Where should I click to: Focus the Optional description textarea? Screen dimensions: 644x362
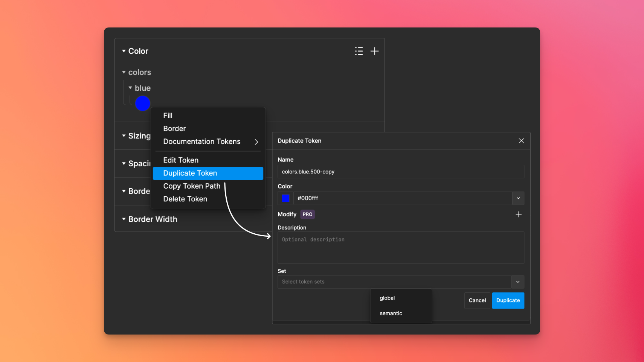coord(401,248)
